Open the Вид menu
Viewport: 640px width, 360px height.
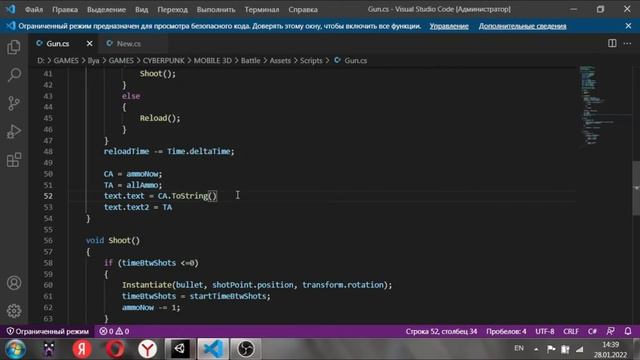142,9
